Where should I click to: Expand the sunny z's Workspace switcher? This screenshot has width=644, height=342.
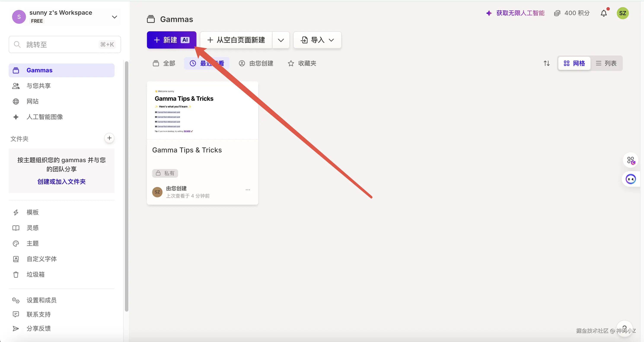coord(114,17)
